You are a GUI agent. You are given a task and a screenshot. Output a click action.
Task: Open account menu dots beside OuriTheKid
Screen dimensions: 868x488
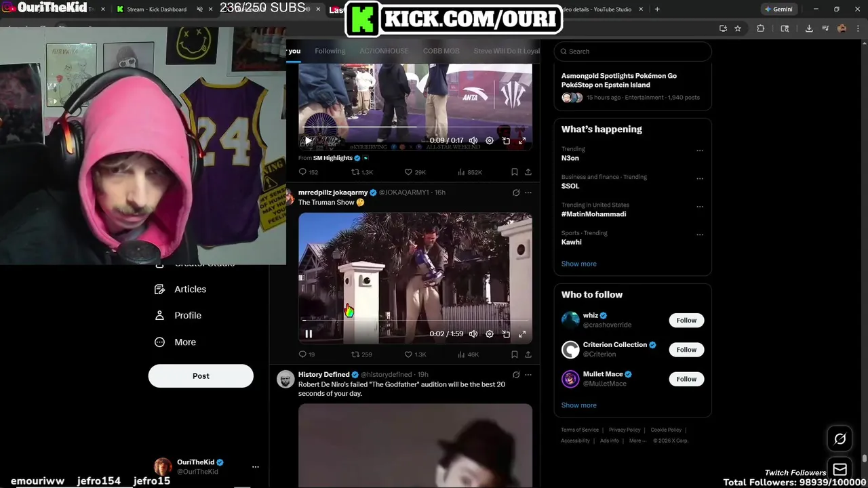click(x=256, y=467)
